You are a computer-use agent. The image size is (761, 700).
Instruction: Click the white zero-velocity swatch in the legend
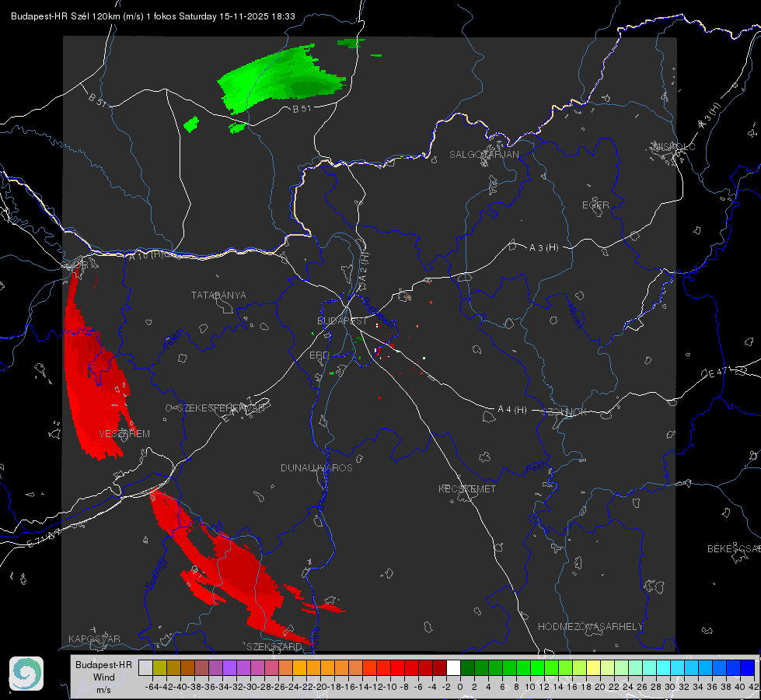click(x=453, y=667)
